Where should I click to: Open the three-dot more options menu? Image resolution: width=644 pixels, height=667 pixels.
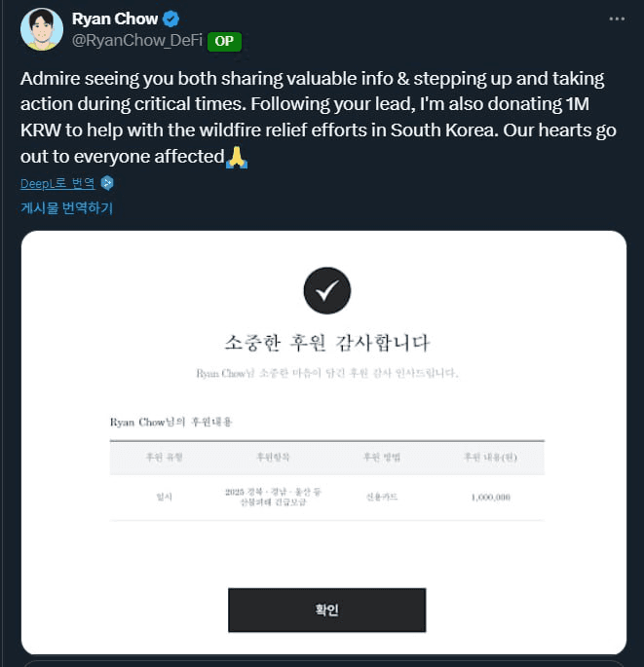tap(616, 19)
